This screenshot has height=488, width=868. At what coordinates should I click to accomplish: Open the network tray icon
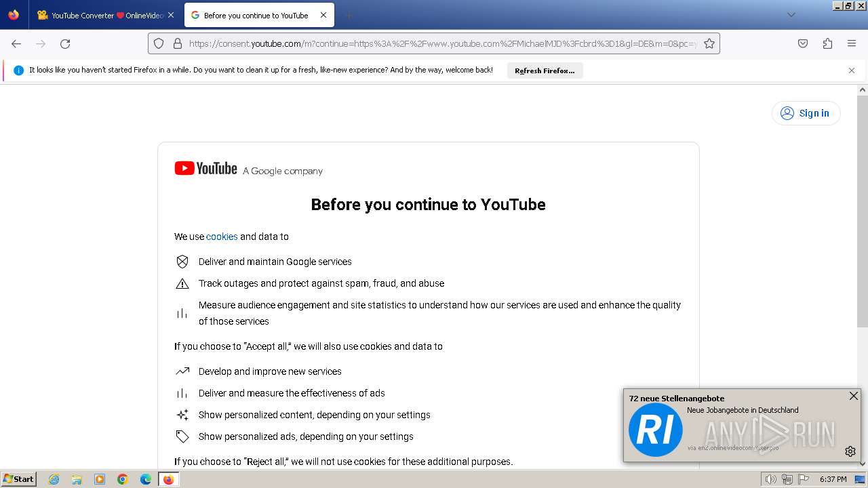click(x=787, y=479)
